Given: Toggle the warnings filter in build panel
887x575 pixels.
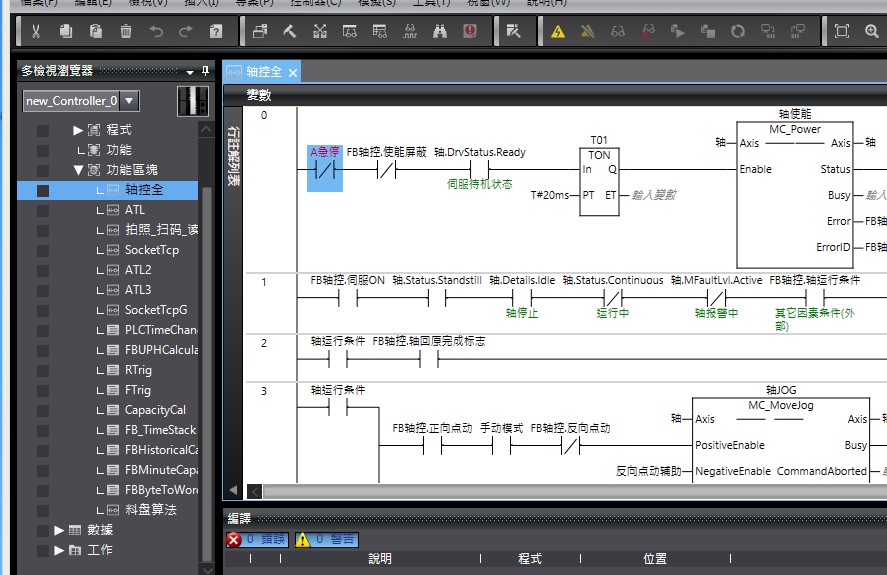Looking at the screenshot, I should [326, 539].
